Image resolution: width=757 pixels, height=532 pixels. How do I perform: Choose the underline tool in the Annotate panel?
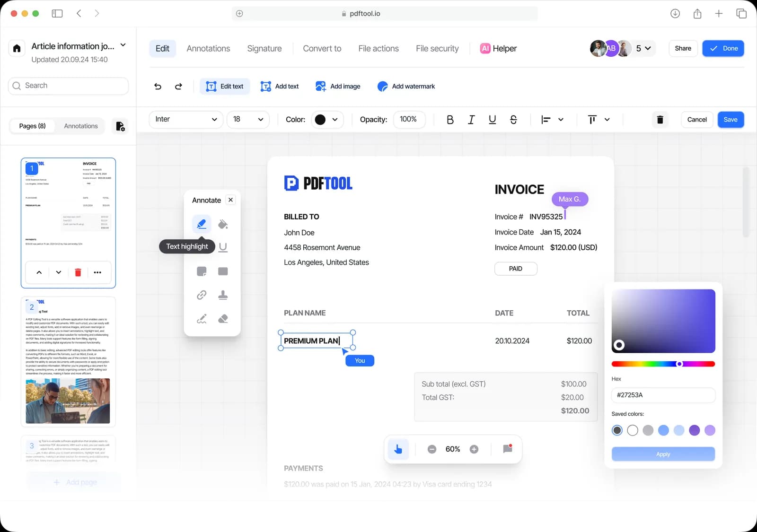[223, 247]
